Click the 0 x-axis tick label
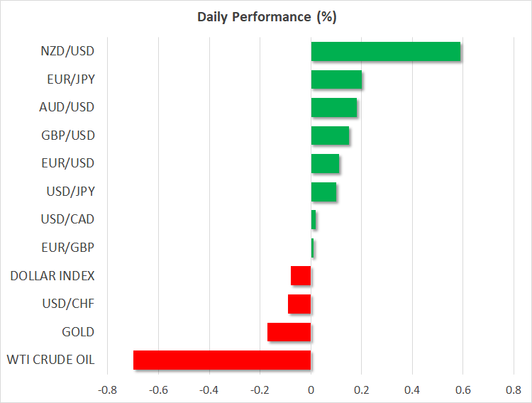 pyautogui.click(x=311, y=390)
